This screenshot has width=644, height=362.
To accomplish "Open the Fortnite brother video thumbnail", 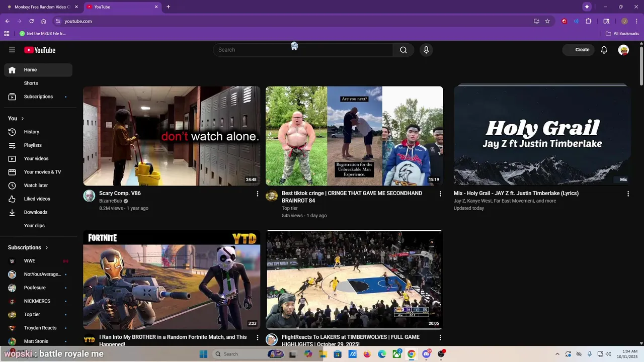I will 172,280.
